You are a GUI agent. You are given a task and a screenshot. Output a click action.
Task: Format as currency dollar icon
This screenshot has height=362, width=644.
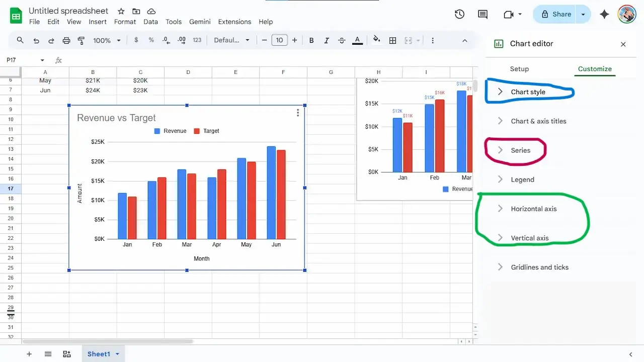click(136, 40)
